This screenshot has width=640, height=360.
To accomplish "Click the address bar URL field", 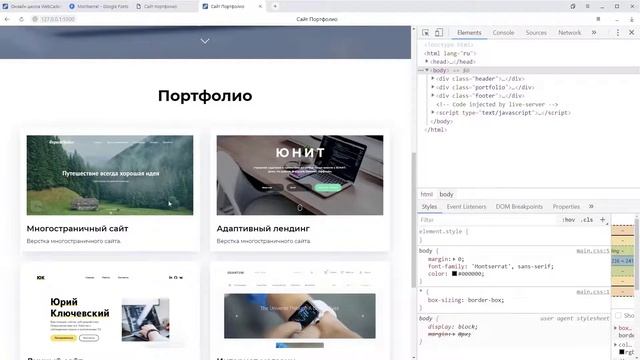I will 57,19.
